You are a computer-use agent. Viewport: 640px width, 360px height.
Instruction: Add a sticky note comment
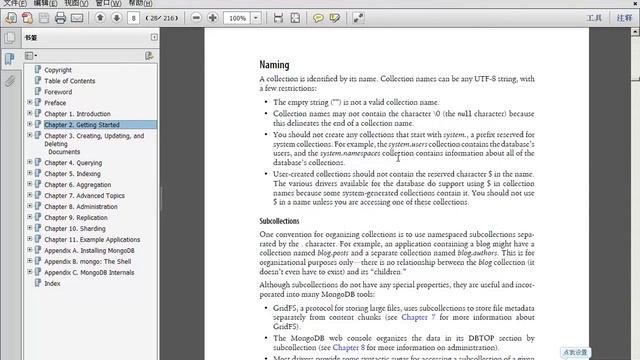(318, 18)
